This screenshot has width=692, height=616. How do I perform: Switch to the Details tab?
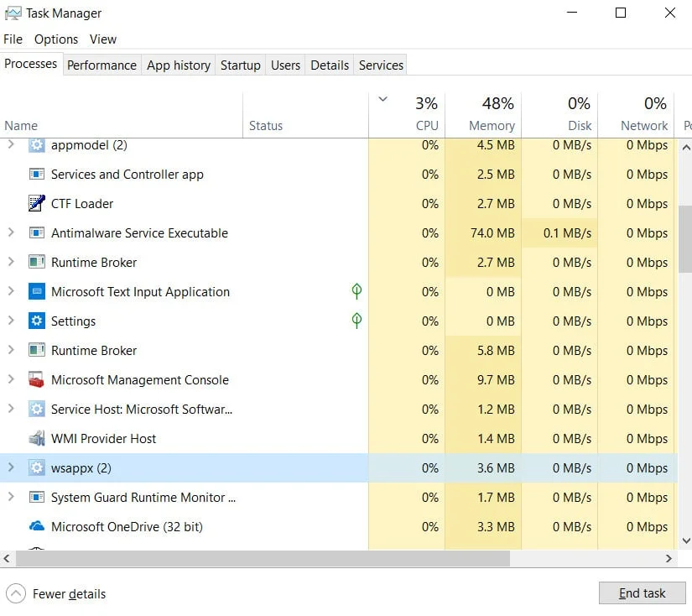pos(330,65)
